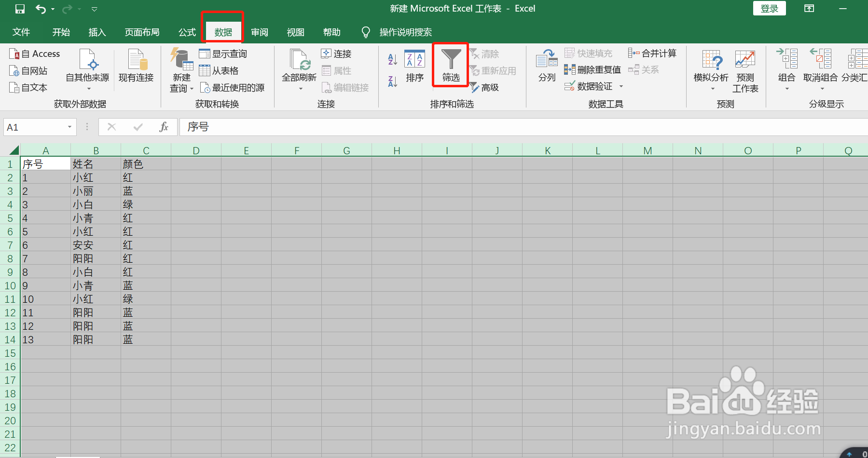Open the 排序 (Sort) dialog button

414,67
